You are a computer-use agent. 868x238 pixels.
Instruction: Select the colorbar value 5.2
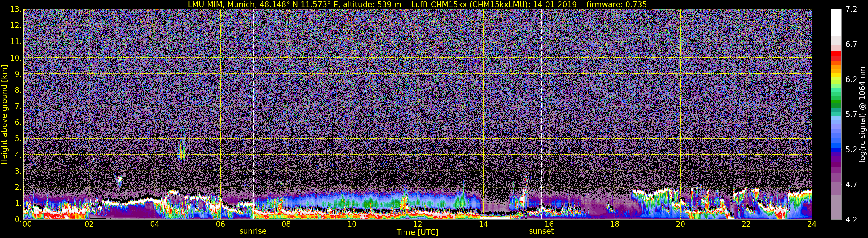(x=851, y=150)
